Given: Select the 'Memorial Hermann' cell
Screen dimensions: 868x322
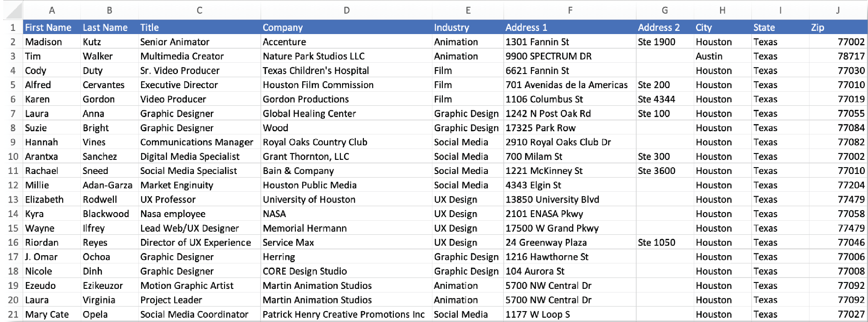Looking at the screenshot, I should 347,228.
